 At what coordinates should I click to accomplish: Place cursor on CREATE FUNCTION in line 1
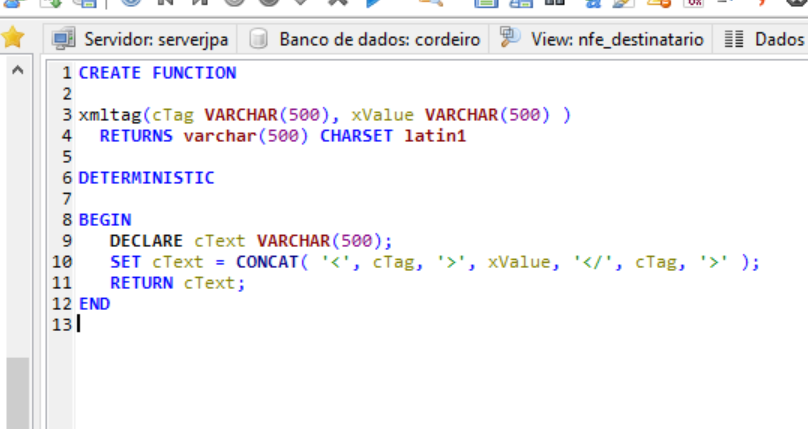click(157, 73)
